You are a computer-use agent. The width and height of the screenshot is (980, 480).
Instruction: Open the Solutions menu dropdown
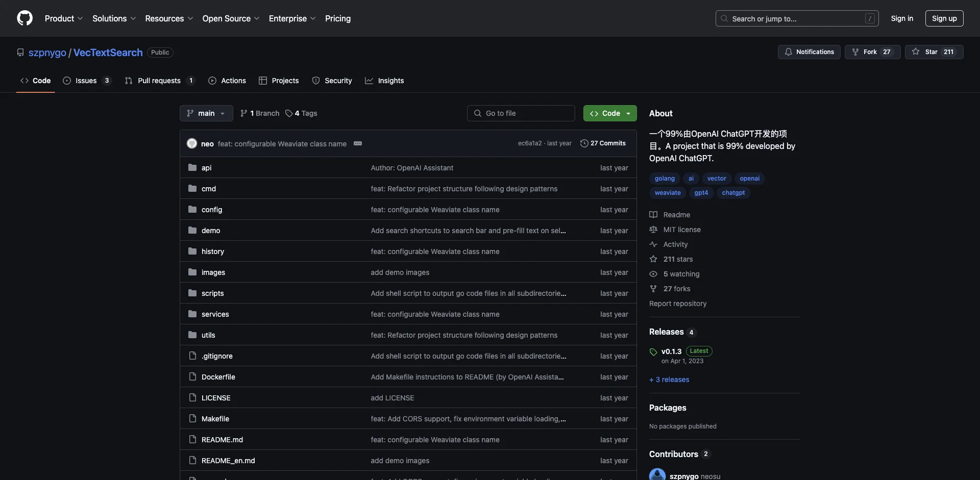click(114, 18)
